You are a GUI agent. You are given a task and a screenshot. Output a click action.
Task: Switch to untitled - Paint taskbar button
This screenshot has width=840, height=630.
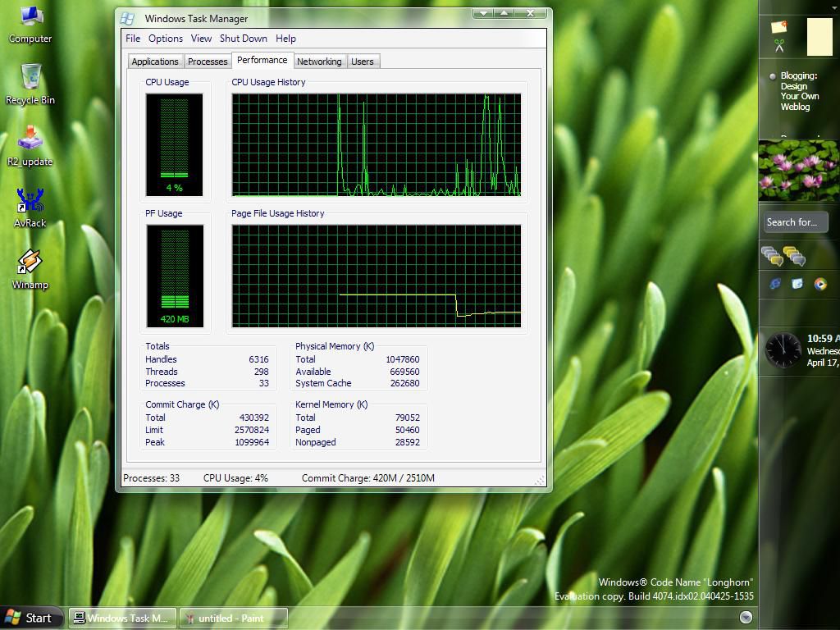click(234, 619)
